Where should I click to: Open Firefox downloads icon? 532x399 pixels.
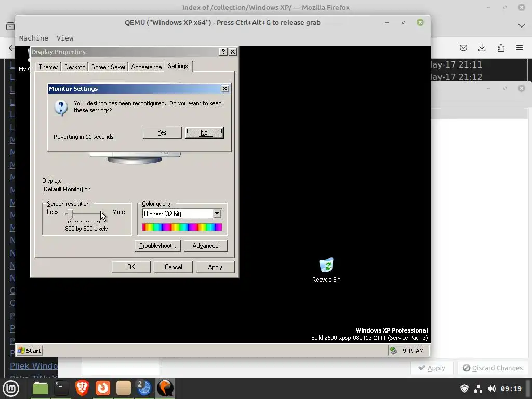[482, 47]
